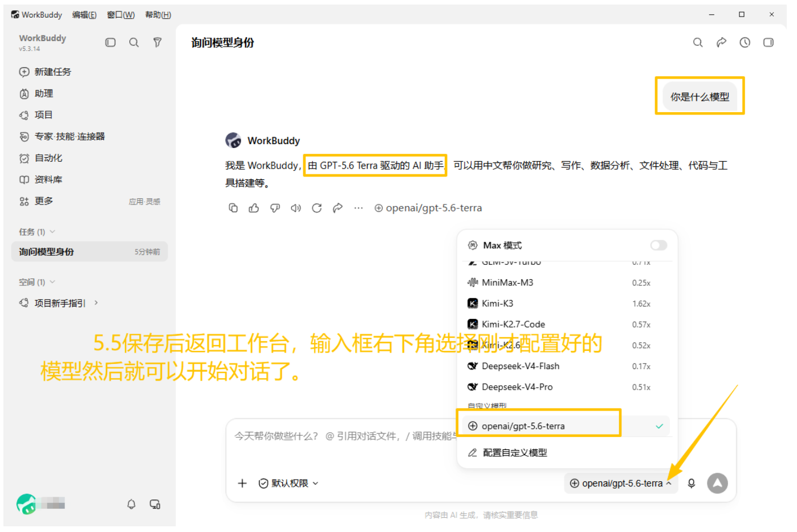Dislike the response with thumbs down
The height and width of the screenshot is (532, 797).
tap(275, 208)
